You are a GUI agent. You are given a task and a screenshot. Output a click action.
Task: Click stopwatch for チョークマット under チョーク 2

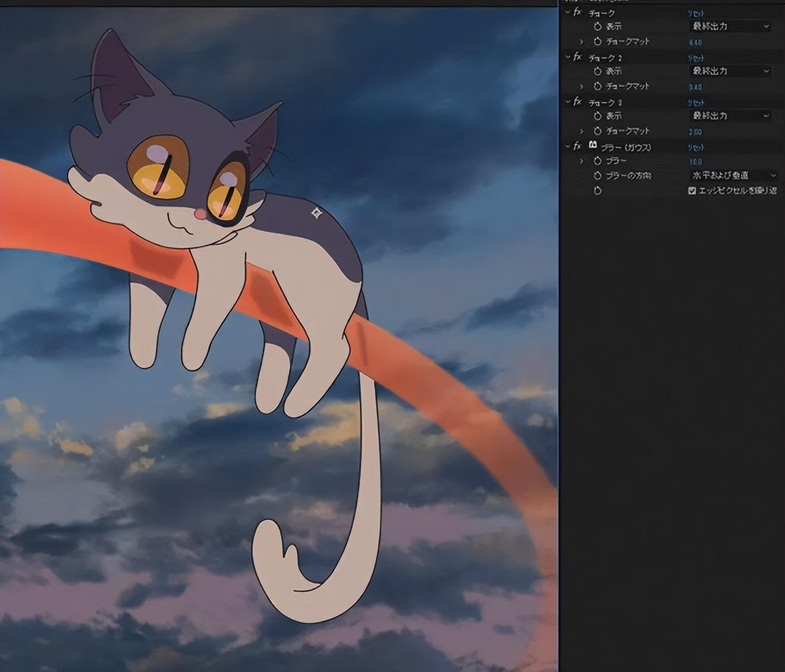coord(598,86)
